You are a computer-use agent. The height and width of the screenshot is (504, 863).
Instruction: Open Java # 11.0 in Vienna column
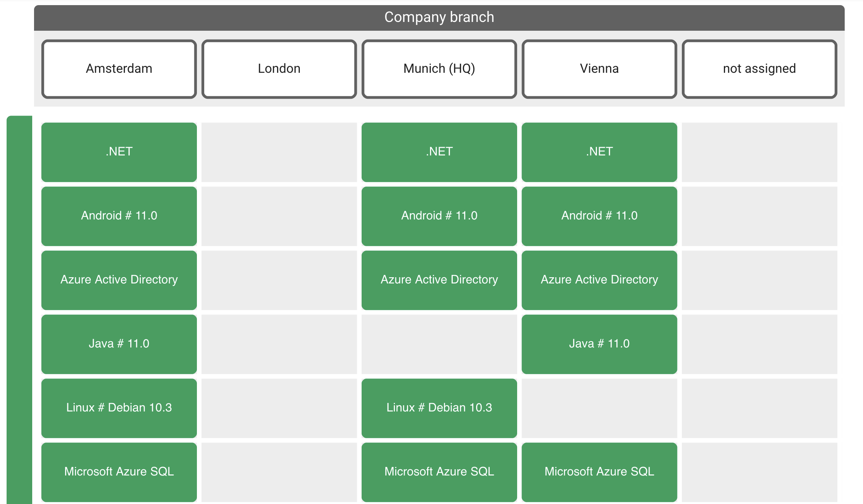click(x=599, y=344)
